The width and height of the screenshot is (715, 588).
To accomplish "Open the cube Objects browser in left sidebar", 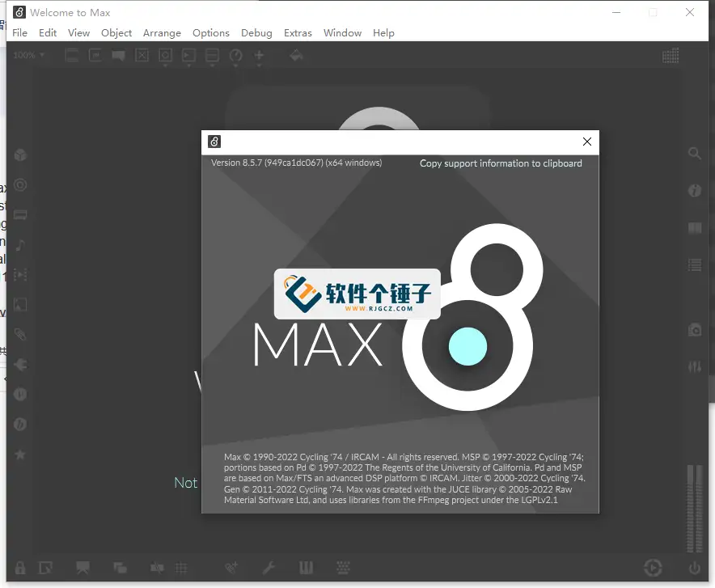I will pos(20,155).
